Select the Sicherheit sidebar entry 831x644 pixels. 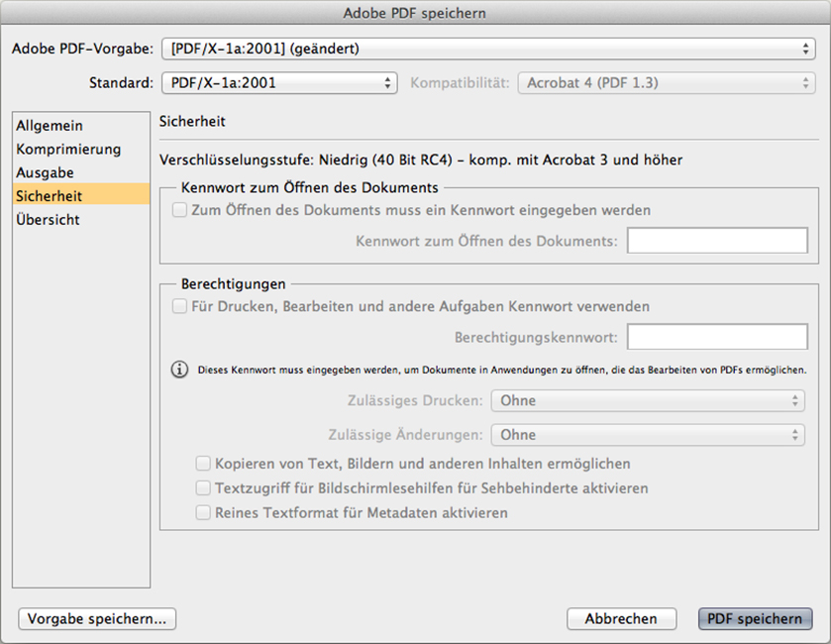[x=81, y=196]
